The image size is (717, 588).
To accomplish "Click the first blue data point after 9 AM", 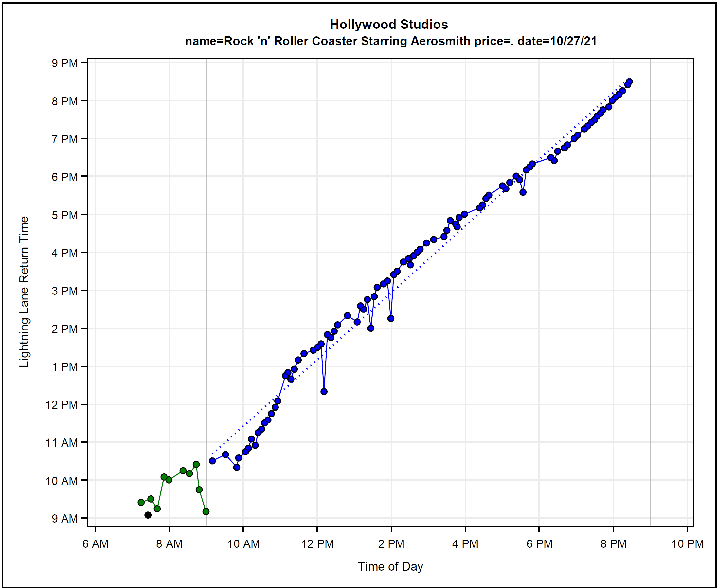I will pyautogui.click(x=212, y=461).
